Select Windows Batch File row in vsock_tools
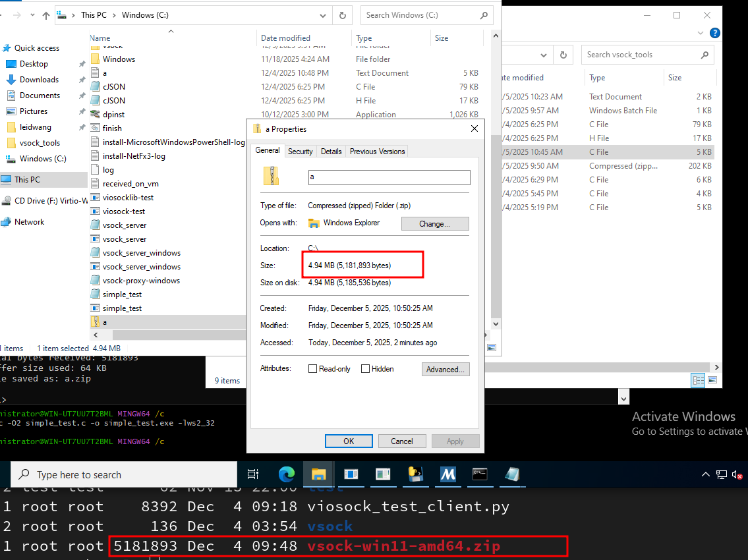Screen dimensions: 748x560 608,111
